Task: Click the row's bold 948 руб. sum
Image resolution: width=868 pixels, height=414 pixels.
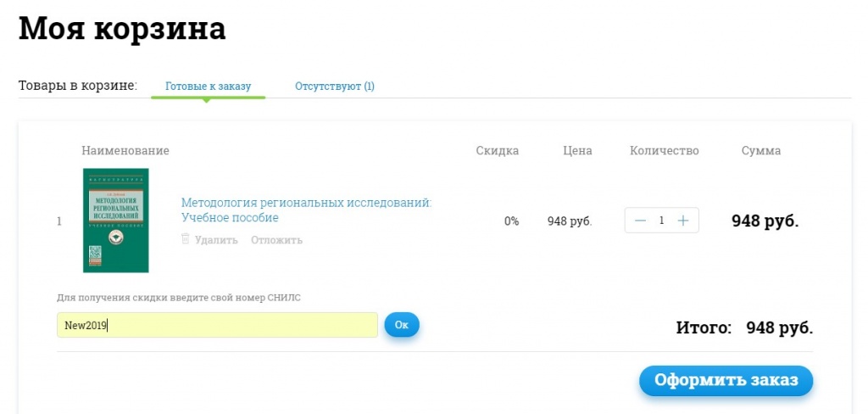Action: (765, 221)
